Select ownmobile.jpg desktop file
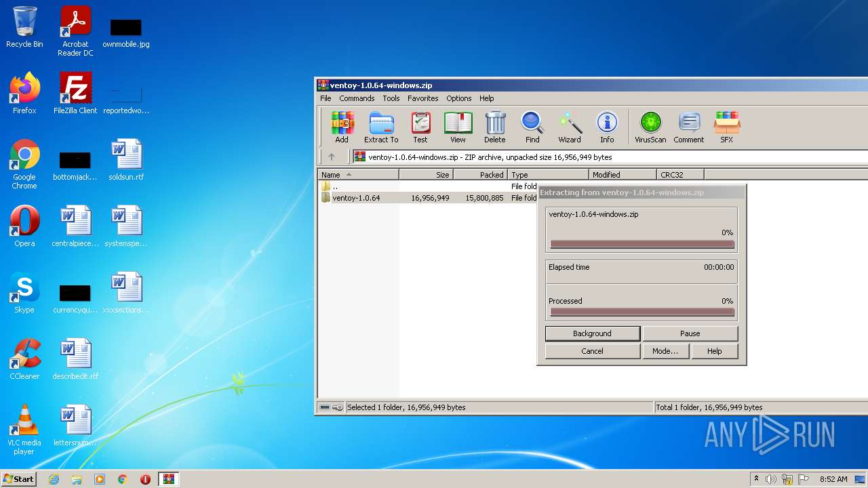 (x=126, y=31)
